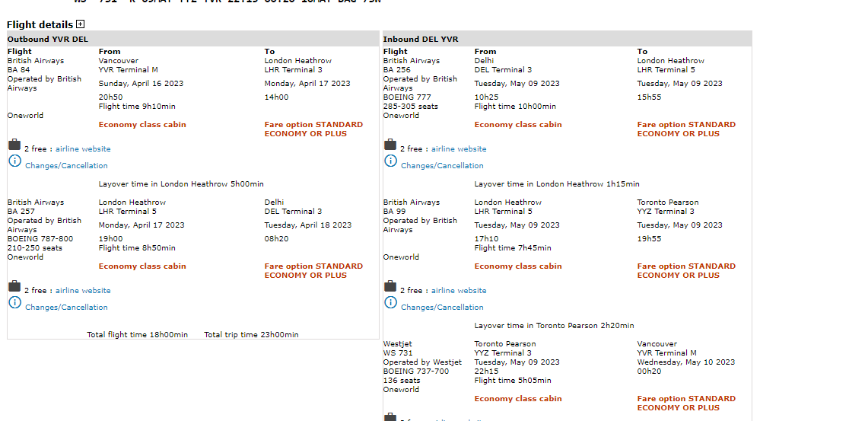Select the Inbound DEL YVR header
Viewport: 868px width, 421px height.
point(421,40)
